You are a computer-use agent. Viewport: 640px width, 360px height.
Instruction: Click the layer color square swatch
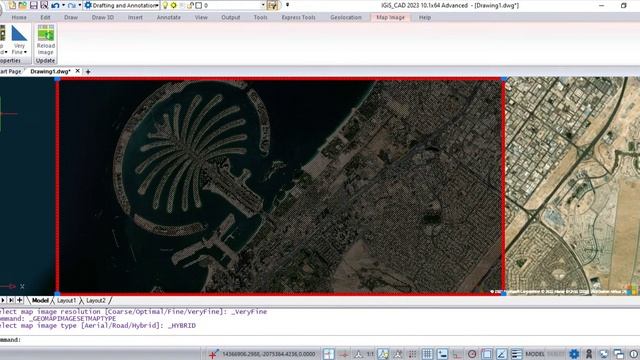point(199,5)
